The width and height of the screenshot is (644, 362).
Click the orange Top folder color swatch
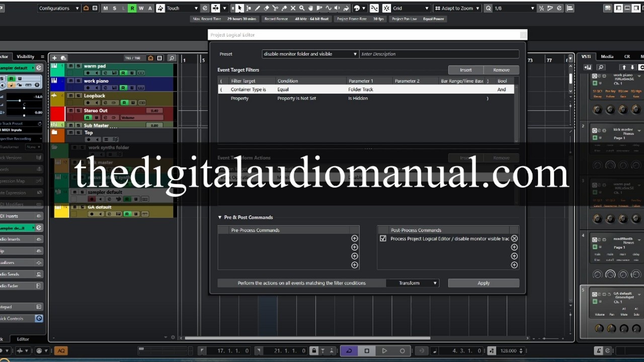57,136
